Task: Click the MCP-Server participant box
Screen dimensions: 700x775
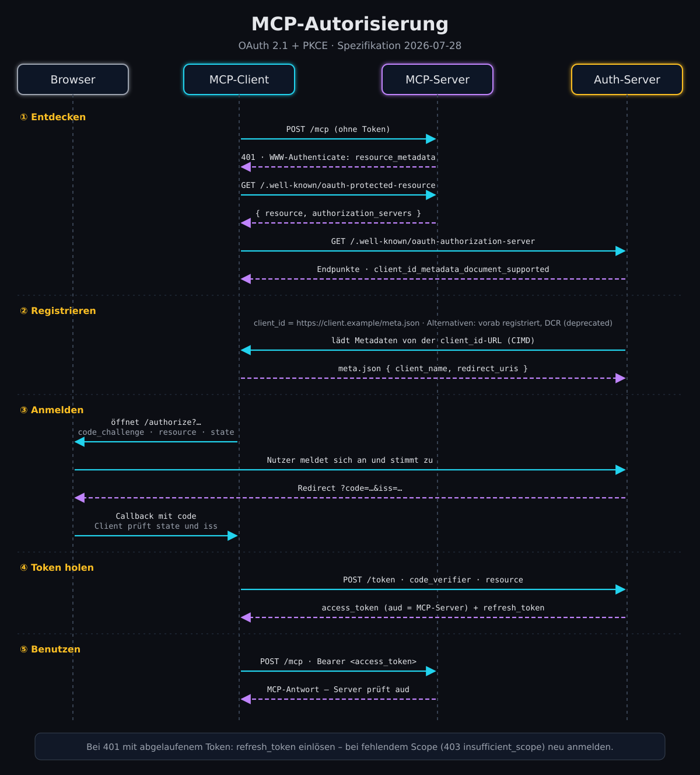Action: [x=437, y=79]
